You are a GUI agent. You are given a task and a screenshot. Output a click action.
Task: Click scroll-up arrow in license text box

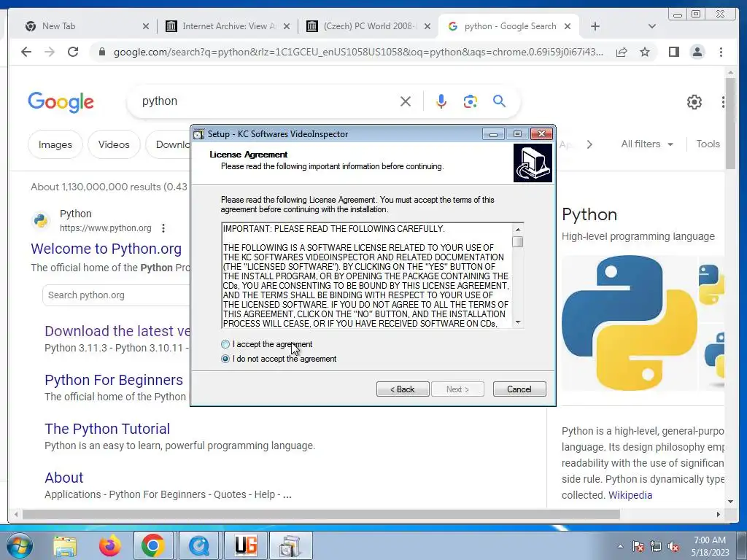point(518,230)
